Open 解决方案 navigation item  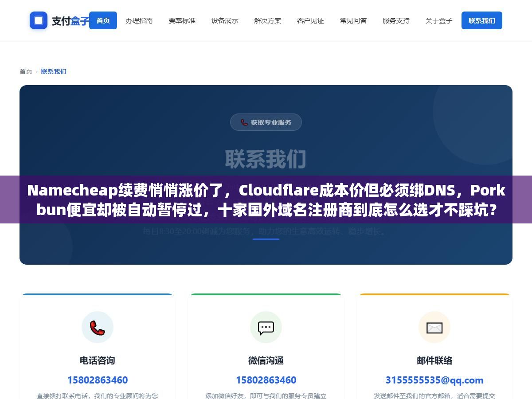[268, 20]
